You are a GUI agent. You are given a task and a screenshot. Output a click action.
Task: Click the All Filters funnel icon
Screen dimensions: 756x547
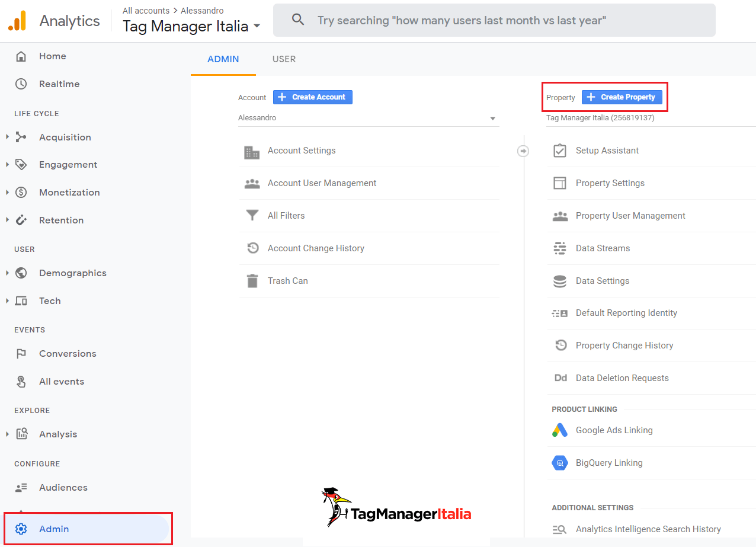click(x=252, y=216)
